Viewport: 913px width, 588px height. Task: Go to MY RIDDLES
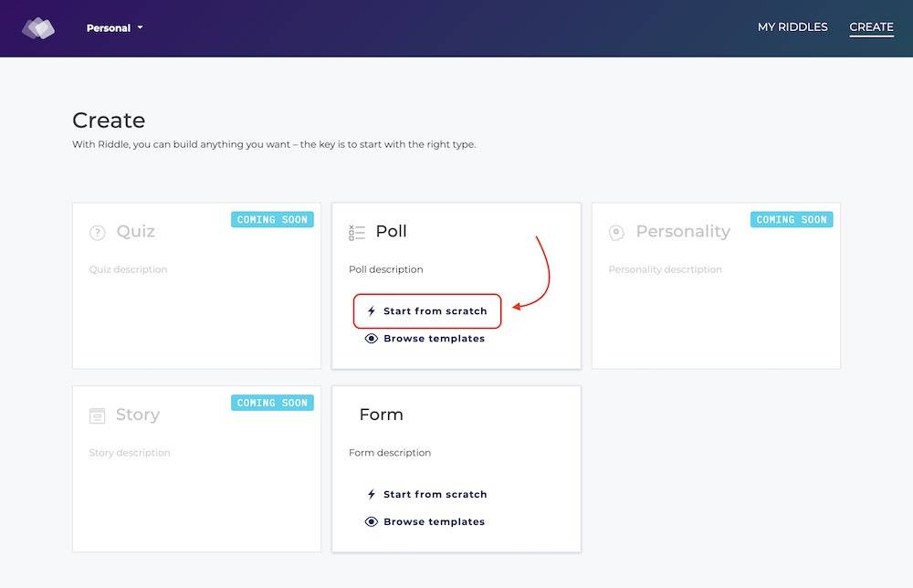point(792,27)
